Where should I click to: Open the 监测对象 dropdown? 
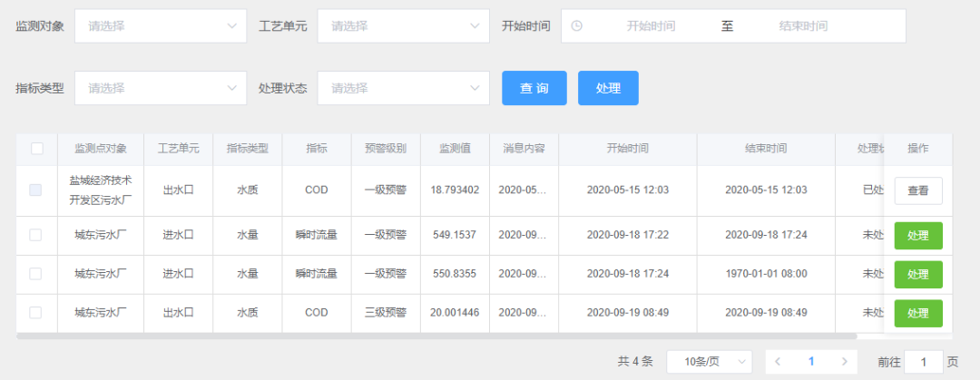pos(160,26)
